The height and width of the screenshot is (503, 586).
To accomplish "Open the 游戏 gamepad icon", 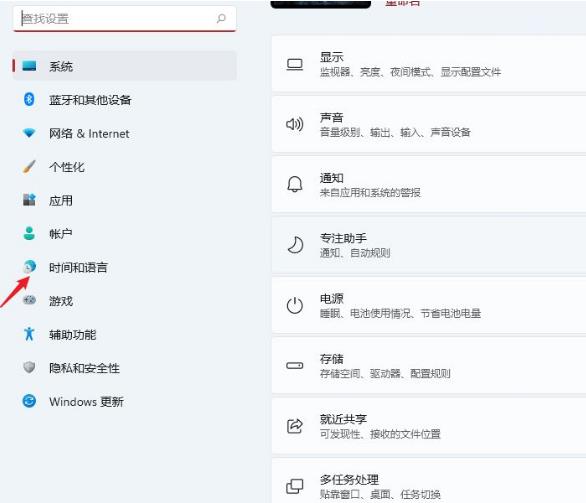I will (29, 300).
